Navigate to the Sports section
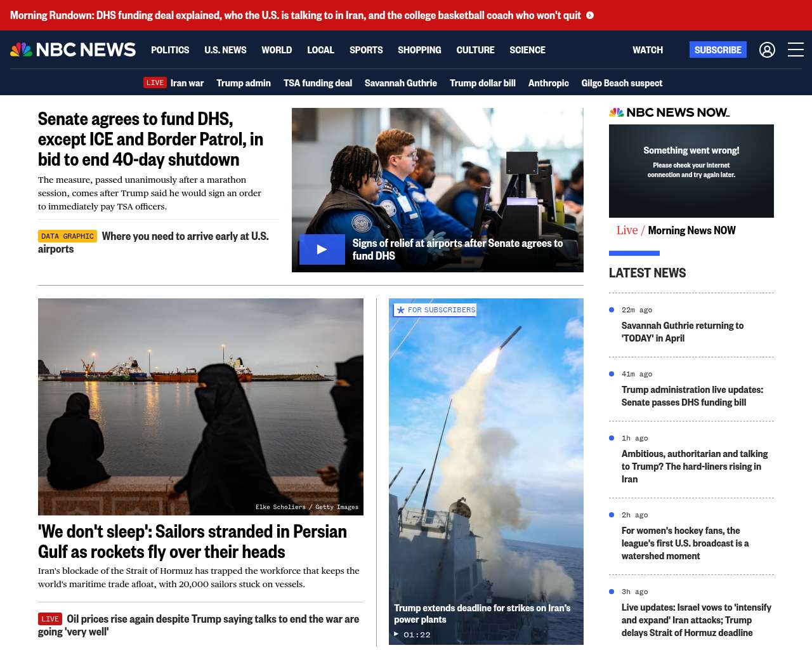The height and width of the screenshot is (650, 812). tap(366, 50)
